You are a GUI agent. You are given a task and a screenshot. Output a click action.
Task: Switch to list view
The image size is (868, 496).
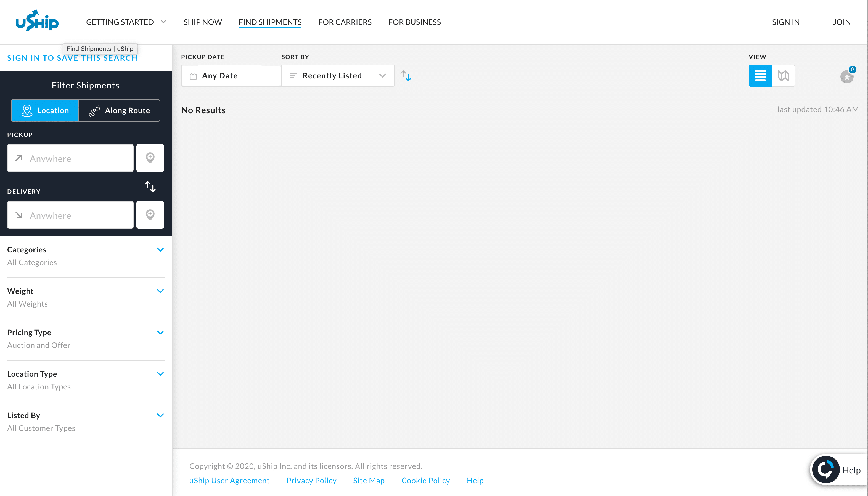pos(760,76)
